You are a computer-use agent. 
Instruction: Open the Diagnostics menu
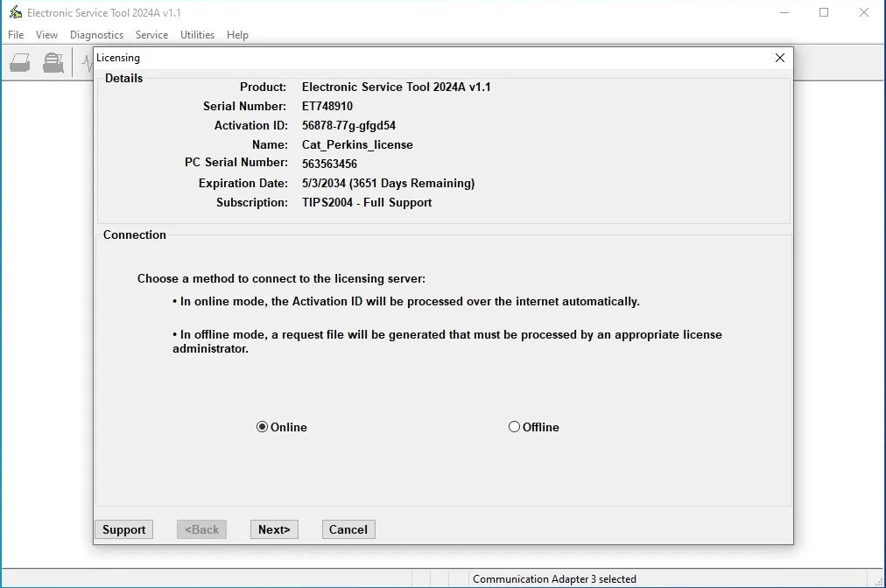(x=96, y=34)
